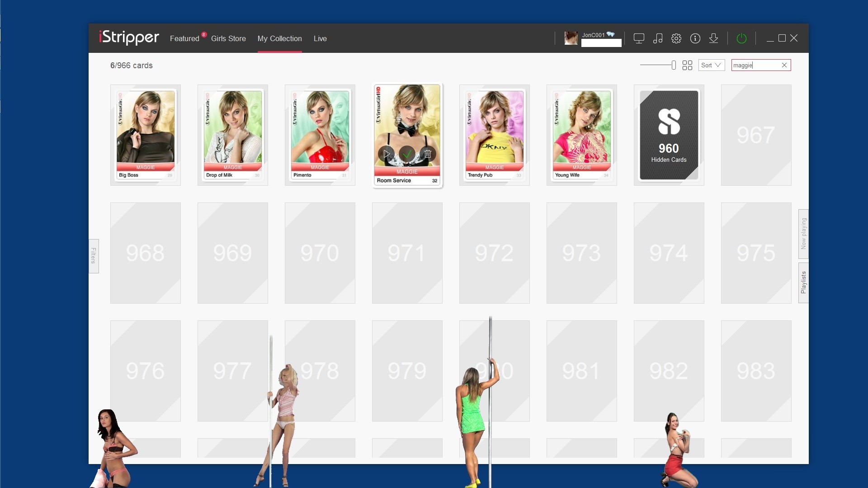Toggle the green power button
Viewport: 868px width, 488px height.
click(x=741, y=38)
